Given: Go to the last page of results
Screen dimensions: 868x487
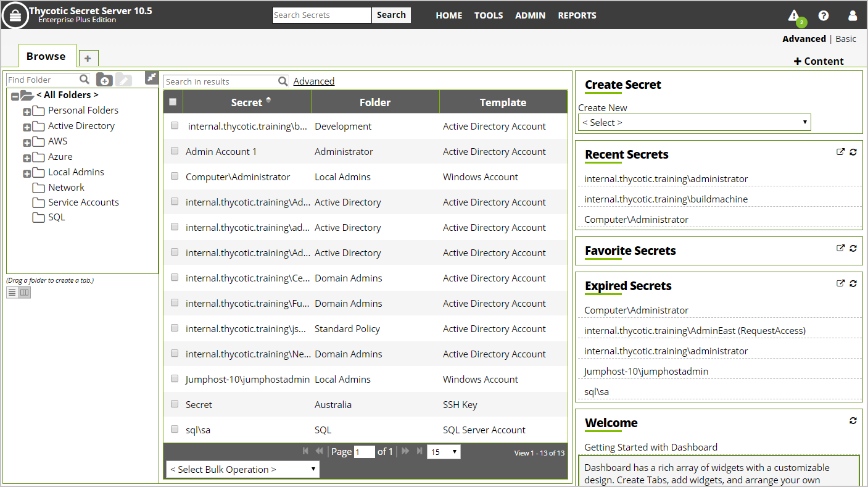Looking at the screenshot, I should 420,451.
